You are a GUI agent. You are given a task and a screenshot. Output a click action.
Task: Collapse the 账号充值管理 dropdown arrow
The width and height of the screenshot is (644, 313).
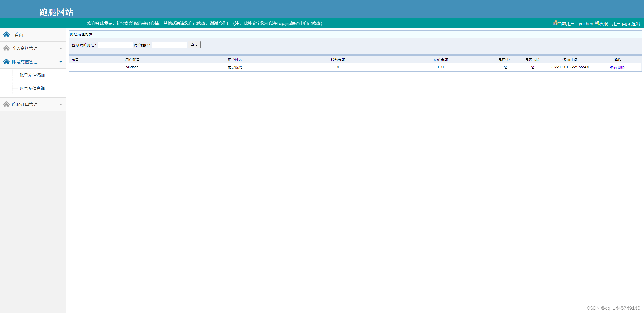coord(61,62)
